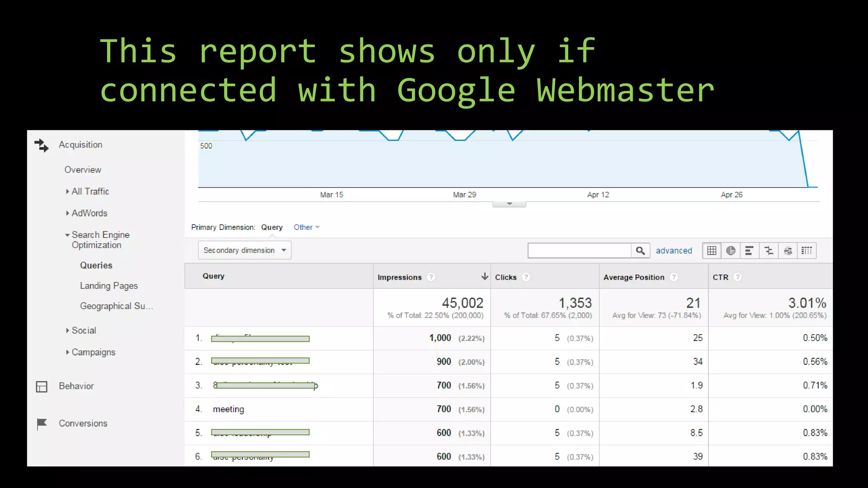
Task: Click overall CTR value 3.01%
Action: click(x=807, y=303)
